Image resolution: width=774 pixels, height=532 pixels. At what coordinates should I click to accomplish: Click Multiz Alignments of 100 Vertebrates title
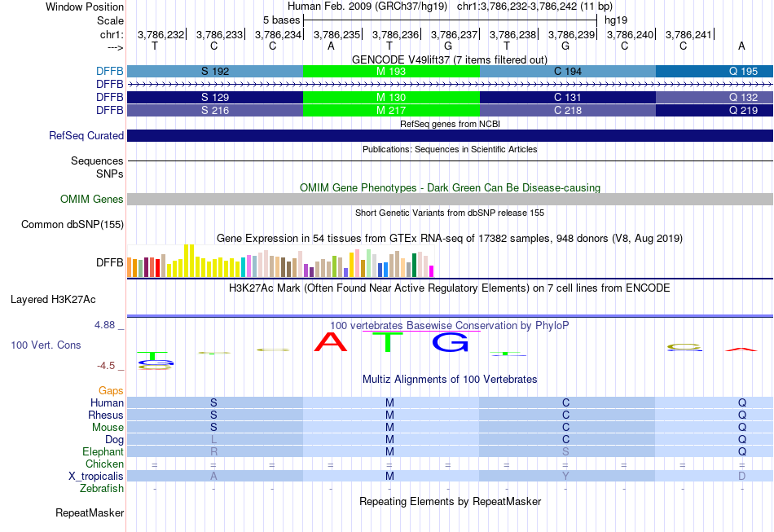click(x=450, y=379)
